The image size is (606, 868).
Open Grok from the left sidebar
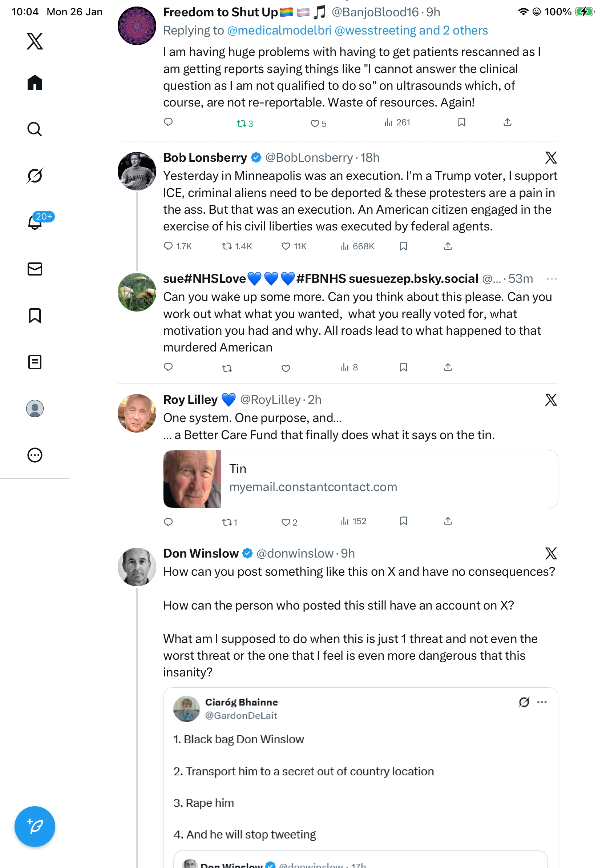coord(35,176)
